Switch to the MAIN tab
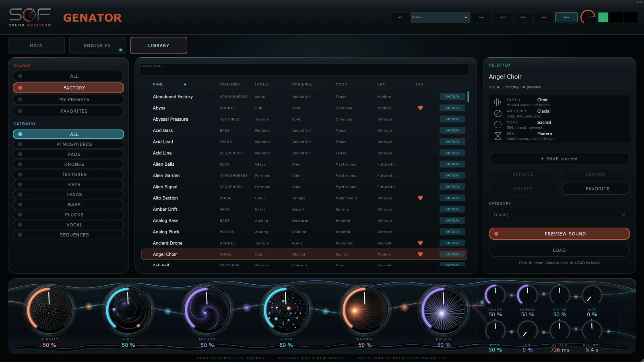The height and width of the screenshot is (362, 644). pyautogui.click(x=36, y=45)
